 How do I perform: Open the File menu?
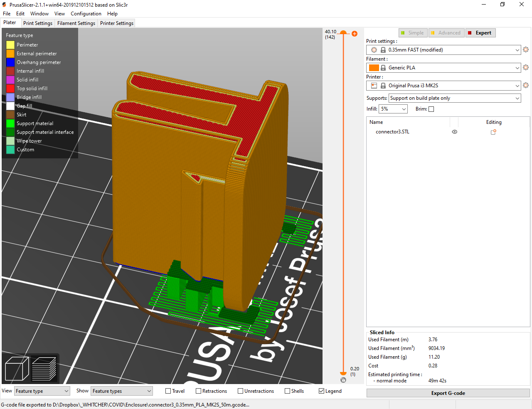(x=7, y=14)
